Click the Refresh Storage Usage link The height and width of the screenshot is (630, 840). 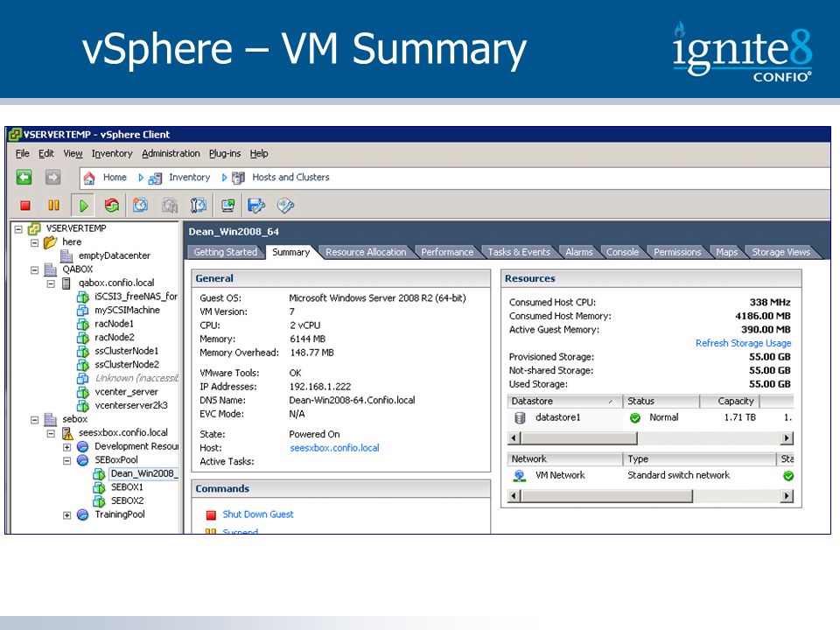pyautogui.click(x=743, y=343)
